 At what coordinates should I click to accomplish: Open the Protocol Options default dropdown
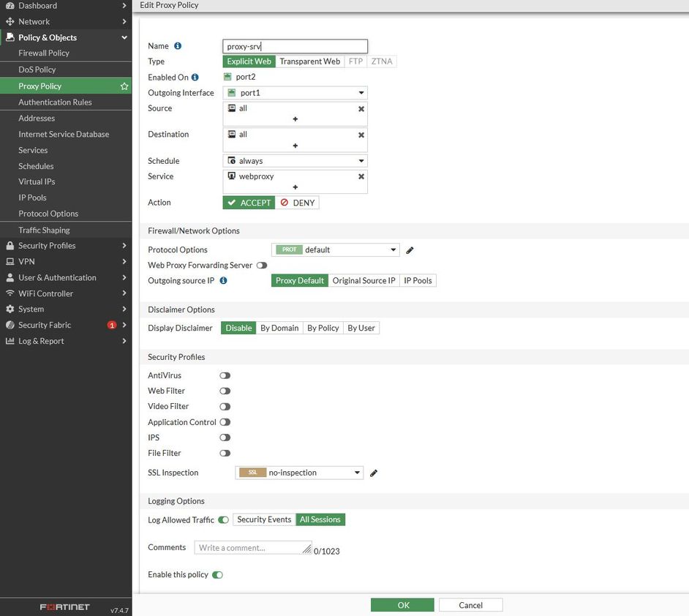pyautogui.click(x=335, y=249)
